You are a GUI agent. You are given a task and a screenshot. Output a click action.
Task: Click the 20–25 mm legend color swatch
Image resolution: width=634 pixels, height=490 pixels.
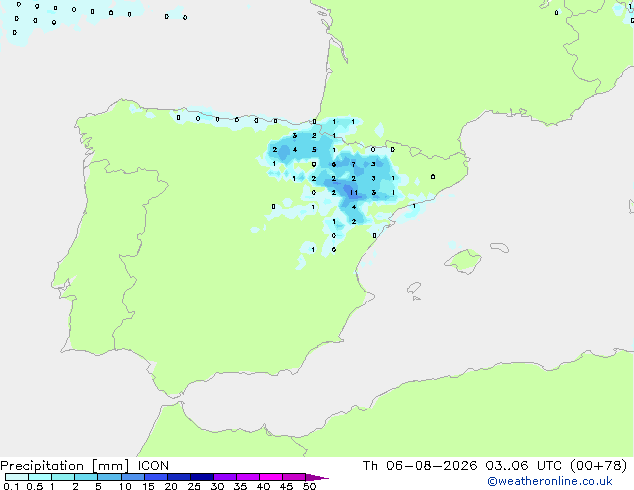(x=178, y=477)
